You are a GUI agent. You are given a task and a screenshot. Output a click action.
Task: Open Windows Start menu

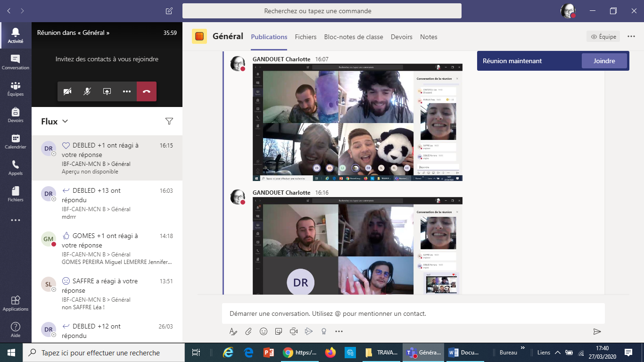point(11,352)
